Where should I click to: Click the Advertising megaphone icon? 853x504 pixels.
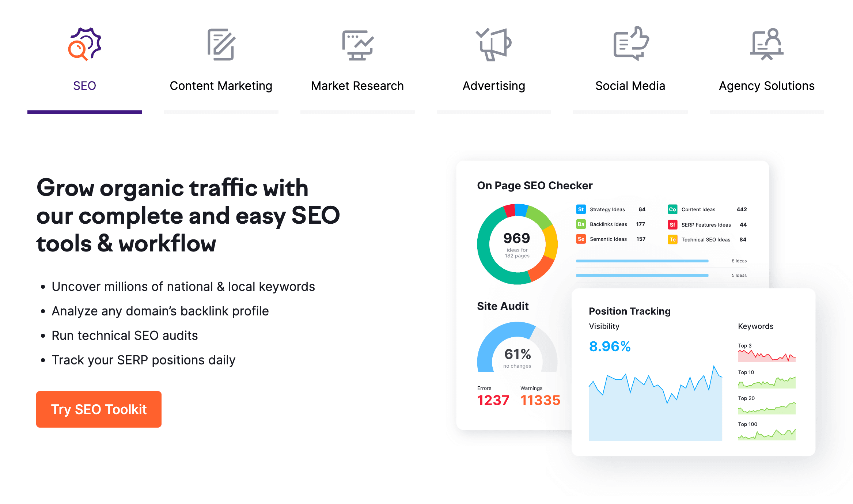click(493, 45)
